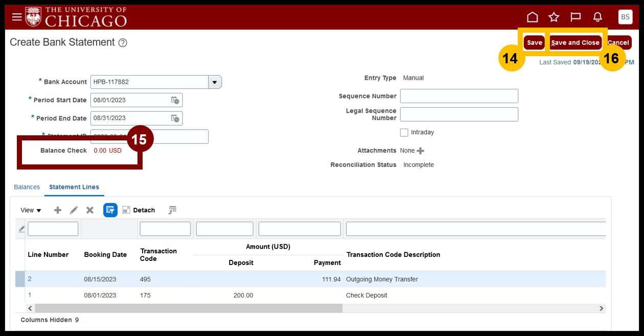Click the Transaction Code Description filter field
The width and height of the screenshot is (644, 336).
[476, 229]
